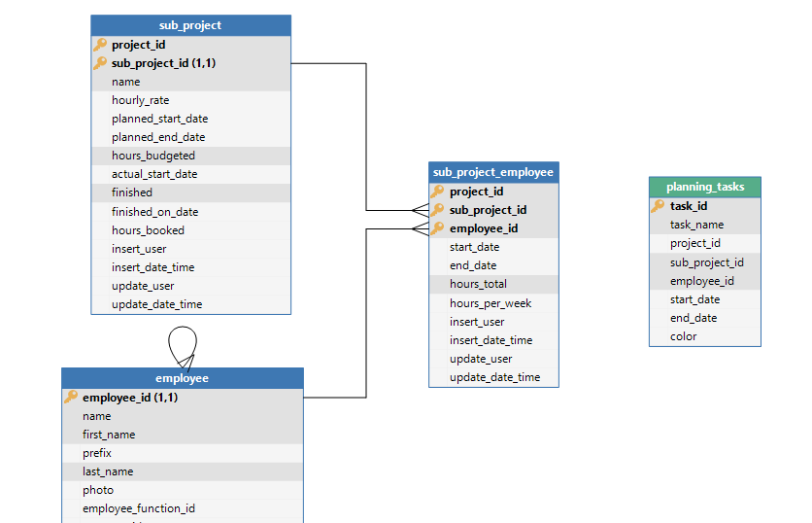
Task: Click the hours_budgeted column row
Action: [x=152, y=156]
